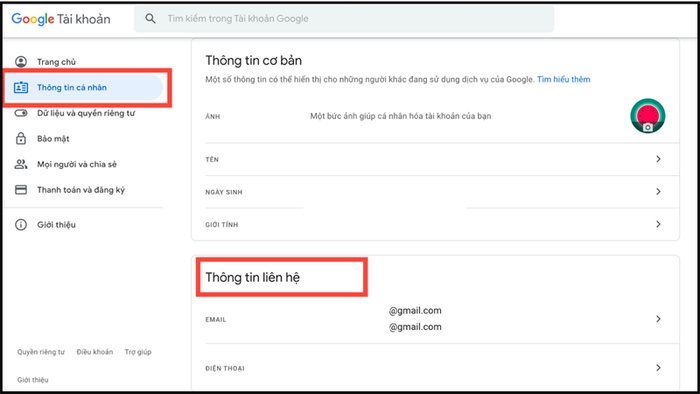Open Mọi người và chia sẻ
Screen dimensions: 700x394
click(x=77, y=164)
